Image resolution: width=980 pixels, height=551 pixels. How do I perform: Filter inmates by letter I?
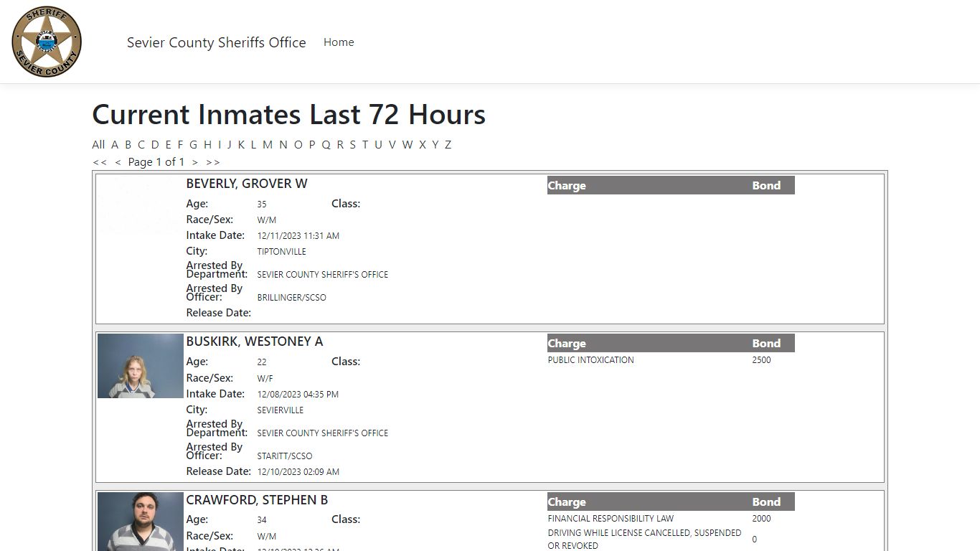220,144
